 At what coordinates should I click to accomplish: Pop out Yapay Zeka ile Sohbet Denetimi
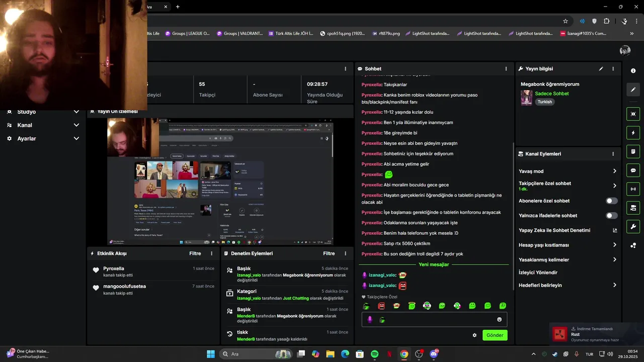tap(615, 230)
